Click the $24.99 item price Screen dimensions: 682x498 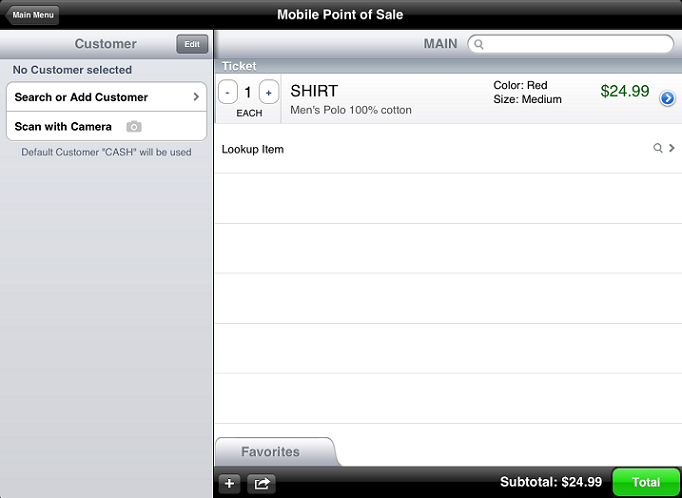(625, 91)
